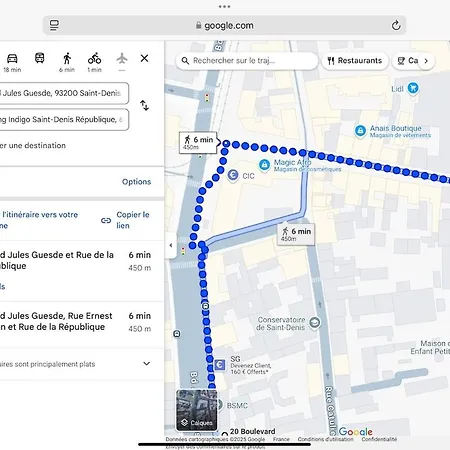Click the Rechercher sur le trajet search box
Screen dimensions: 450x450
pos(247,61)
